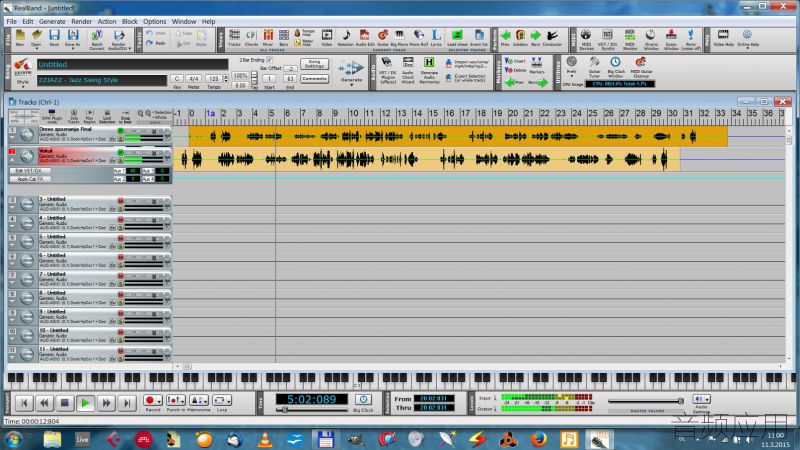
Task: Click the Meter button showing 4/4
Action: point(194,79)
